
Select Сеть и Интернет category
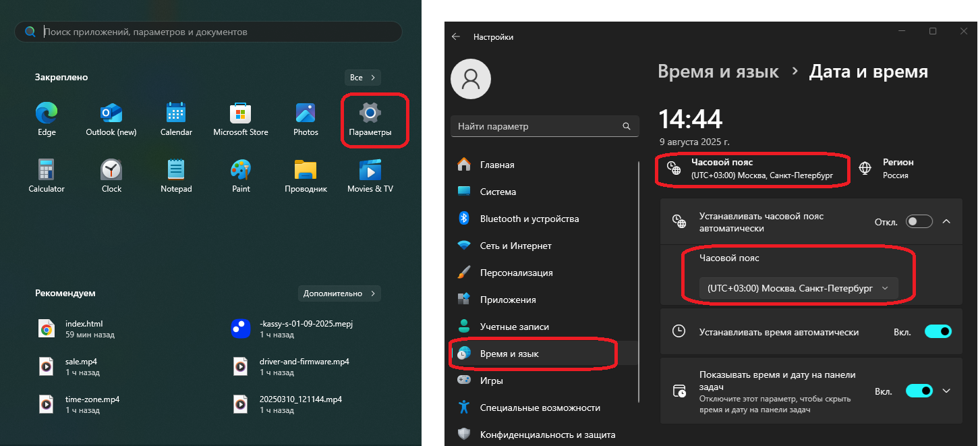[542, 246]
